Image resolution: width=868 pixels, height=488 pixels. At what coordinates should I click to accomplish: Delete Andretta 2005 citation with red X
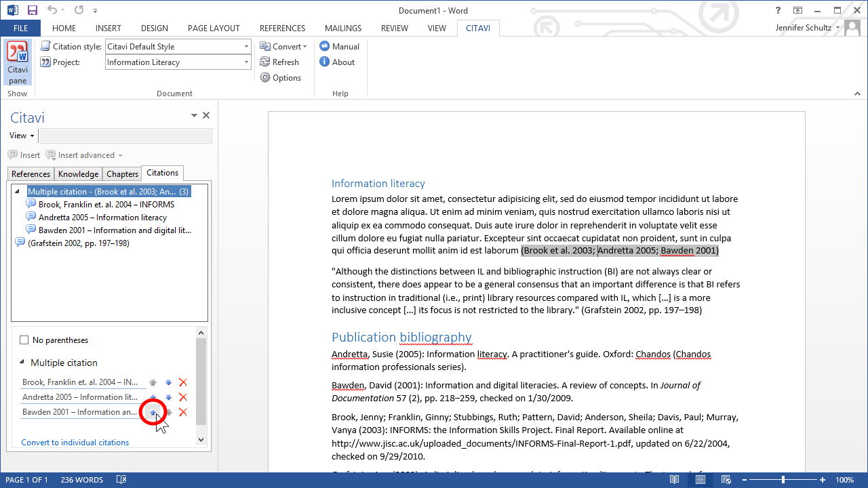pyautogui.click(x=182, y=397)
